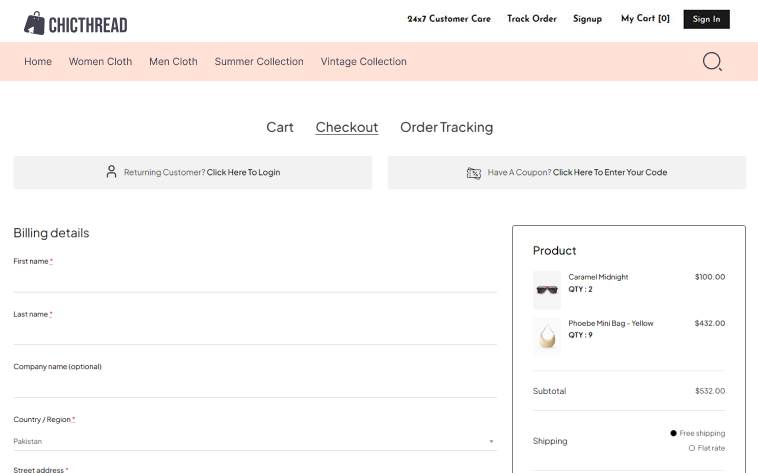Screen dimensions: 758x473
Task: Open Phoebe Mini Bag product thumbnail
Action: point(547,336)
